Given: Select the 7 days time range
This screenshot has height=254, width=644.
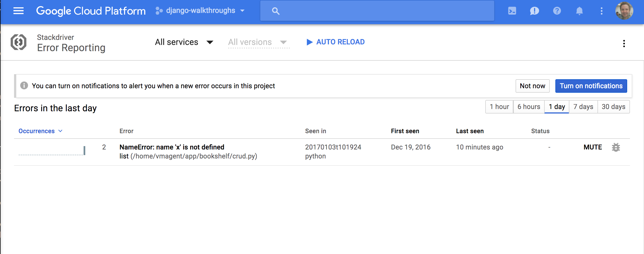Looking at the screenshot, I should [x=583, y=107].
